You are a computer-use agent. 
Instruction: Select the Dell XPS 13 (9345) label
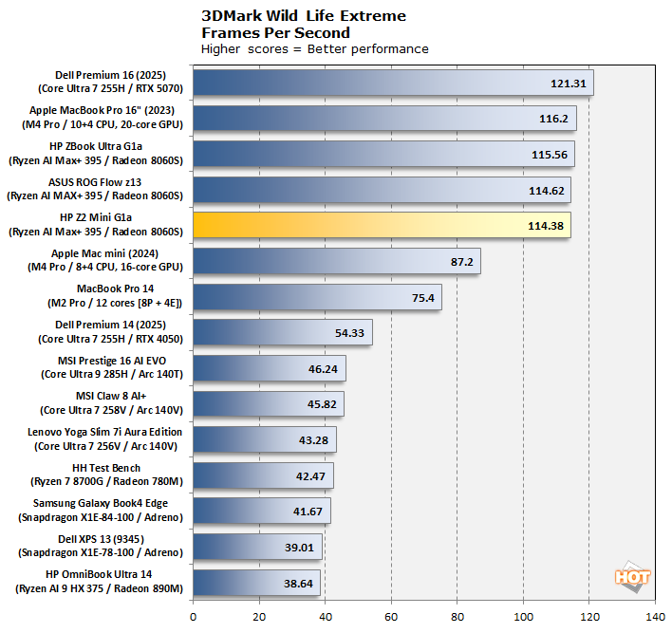point(102,539)
